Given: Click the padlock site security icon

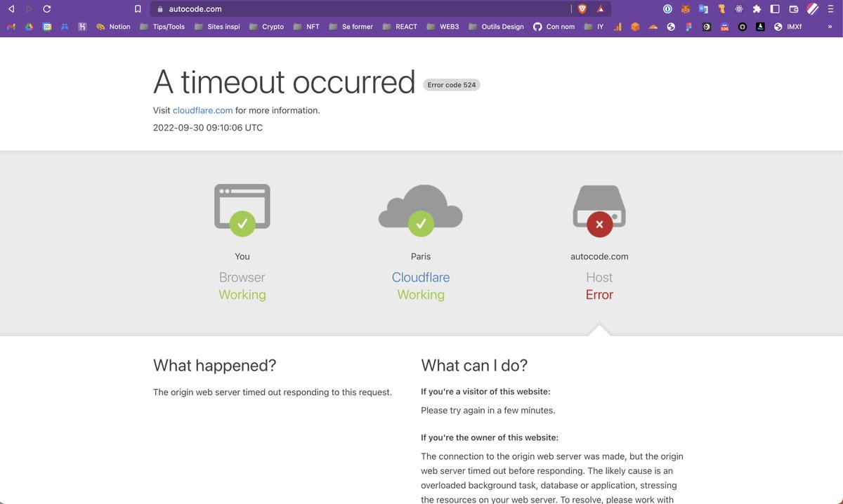Looking at the screenshot, I should pyautogui.click(x=159, y=9).
